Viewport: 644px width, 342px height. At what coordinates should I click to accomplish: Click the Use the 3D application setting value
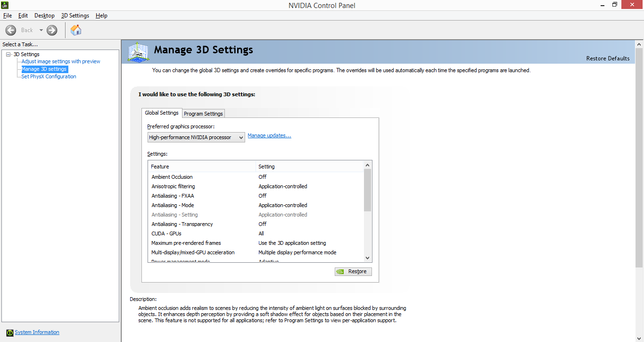(292, 243)
